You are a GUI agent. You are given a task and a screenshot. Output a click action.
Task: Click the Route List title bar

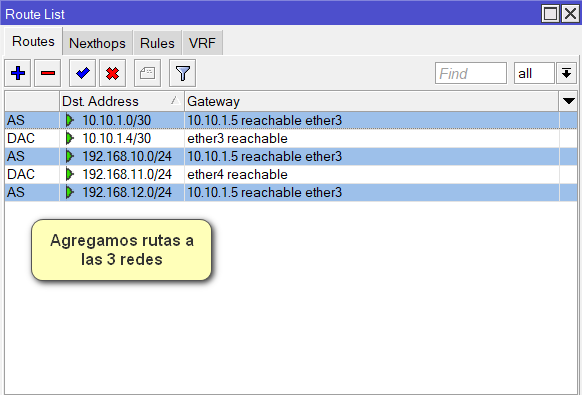click(271, 14)
